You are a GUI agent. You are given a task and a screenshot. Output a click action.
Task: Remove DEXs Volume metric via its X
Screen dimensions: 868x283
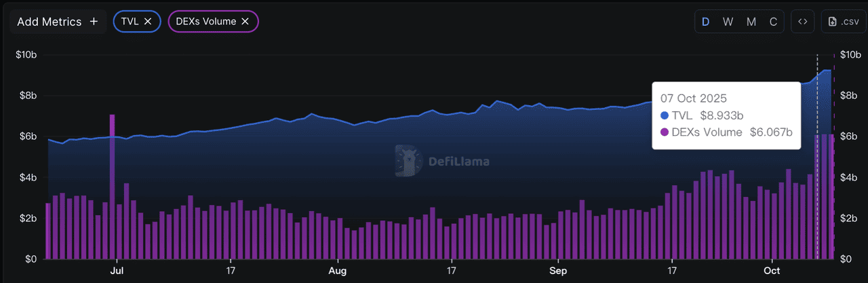point(245,22)
